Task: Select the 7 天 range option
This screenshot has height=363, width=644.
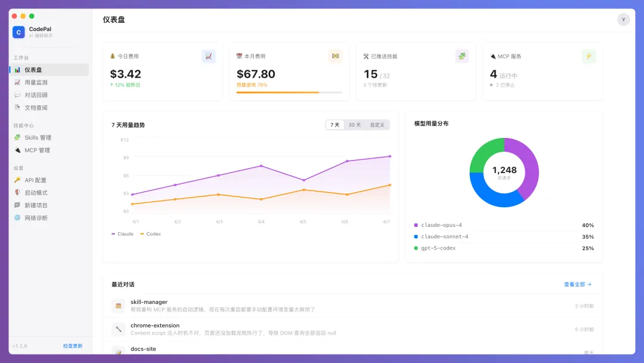Action: pos(335,125)
